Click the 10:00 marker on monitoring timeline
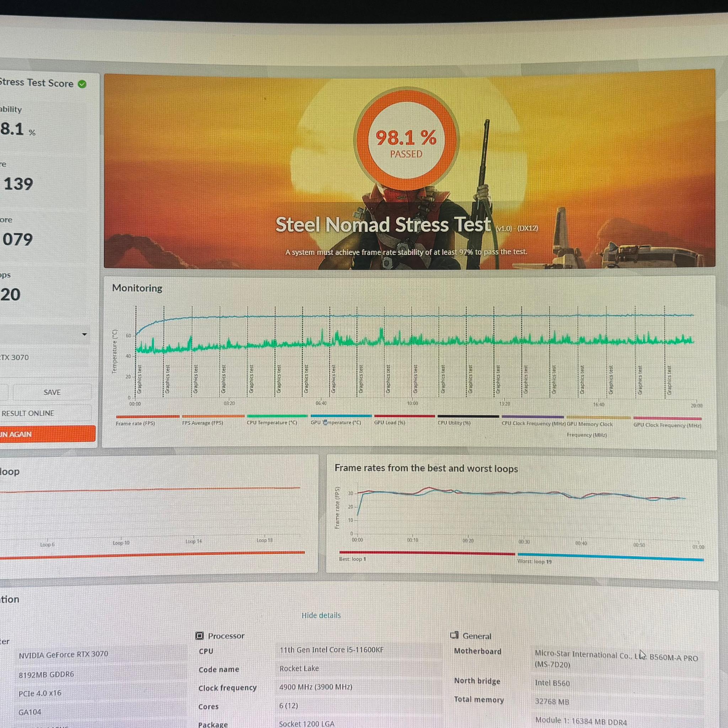 pyautogui.click(x=413, y=403)
